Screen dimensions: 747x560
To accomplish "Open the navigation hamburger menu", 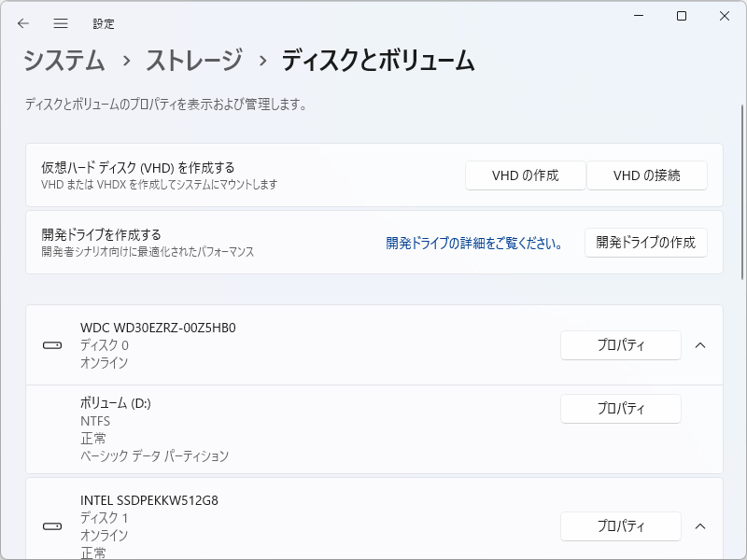I will point(60,23).
